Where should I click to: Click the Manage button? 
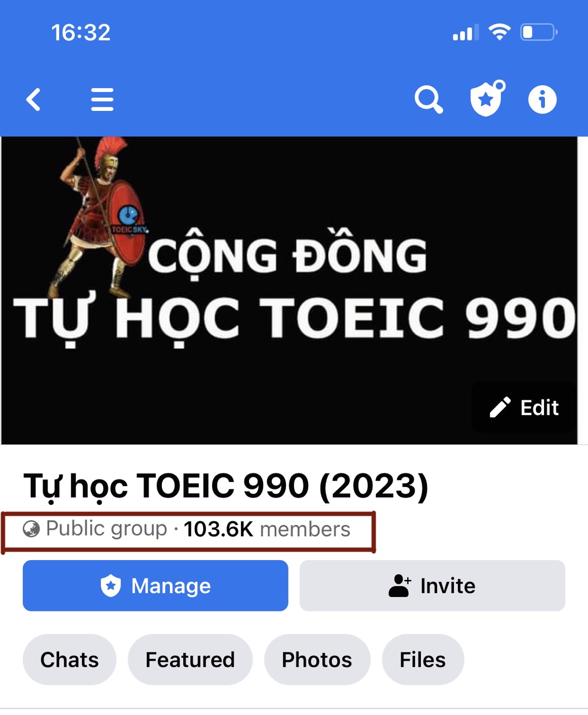[x=155, y=586]
